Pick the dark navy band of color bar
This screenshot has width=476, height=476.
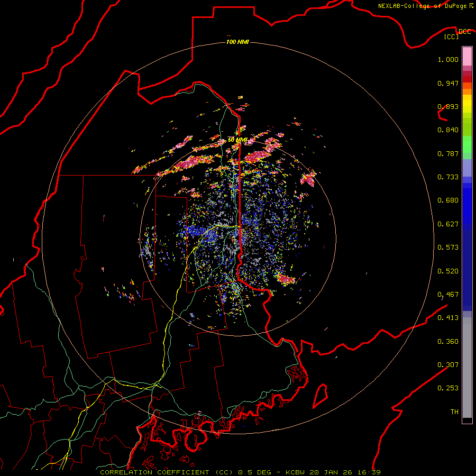pyautogui.click(x=467, y=267)
